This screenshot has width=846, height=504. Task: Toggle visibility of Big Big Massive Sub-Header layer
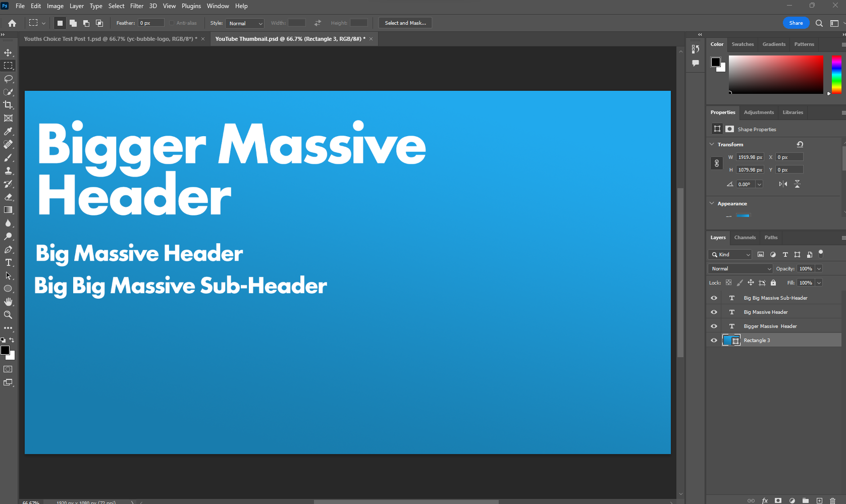click(x=714, y=298)
